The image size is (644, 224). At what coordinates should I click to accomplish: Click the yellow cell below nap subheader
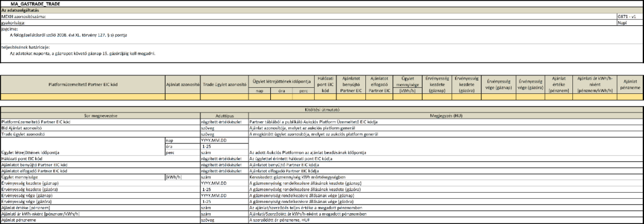[259, 97]
